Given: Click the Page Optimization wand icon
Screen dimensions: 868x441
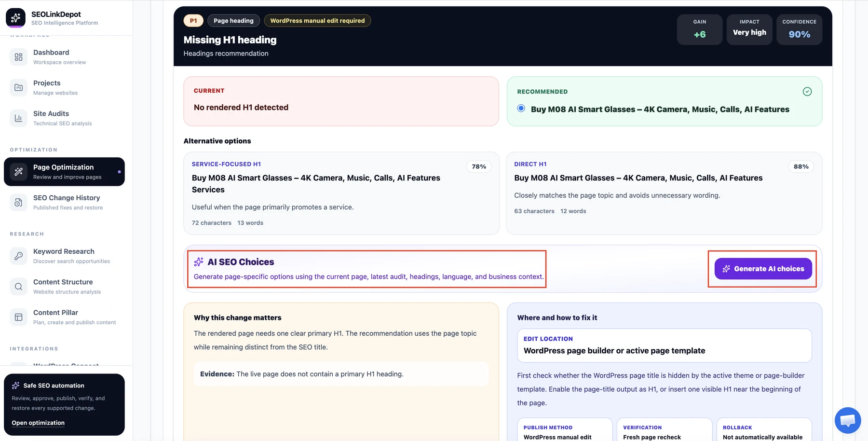Looking at the screenshot, I should (18, 172).
